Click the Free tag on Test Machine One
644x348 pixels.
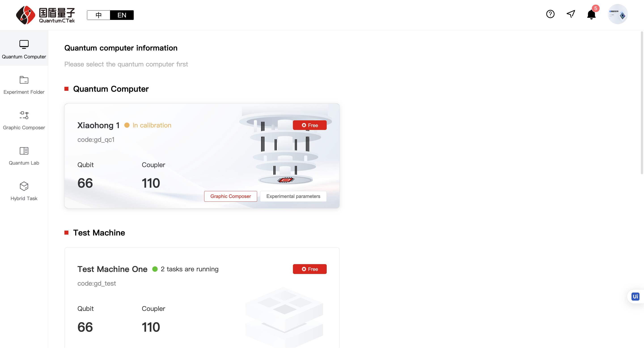pos(310,269)
